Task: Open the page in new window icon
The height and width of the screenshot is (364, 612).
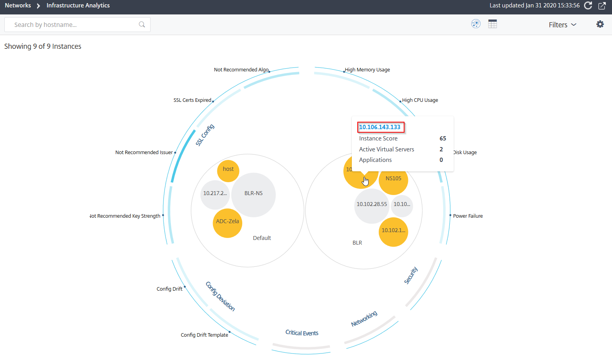Action: [602, 5]
